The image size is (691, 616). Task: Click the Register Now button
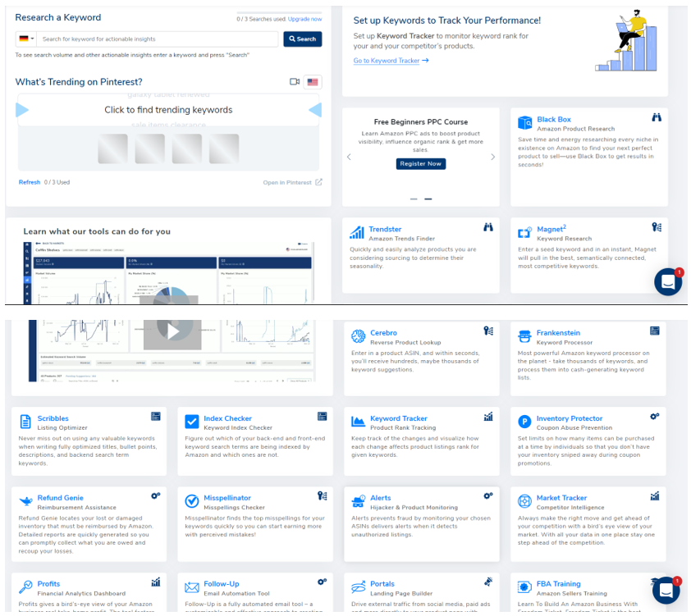click(420, 163)
